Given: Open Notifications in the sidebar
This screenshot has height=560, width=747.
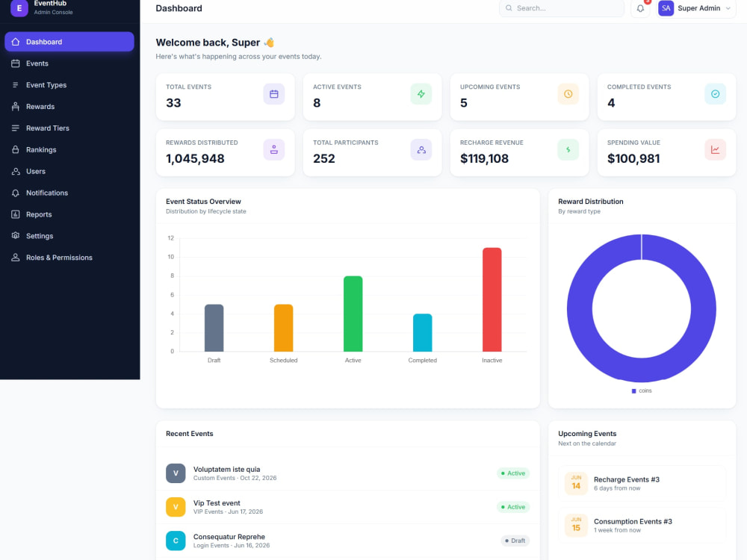Looking at the screenshot, I should (x=69, y=193).
